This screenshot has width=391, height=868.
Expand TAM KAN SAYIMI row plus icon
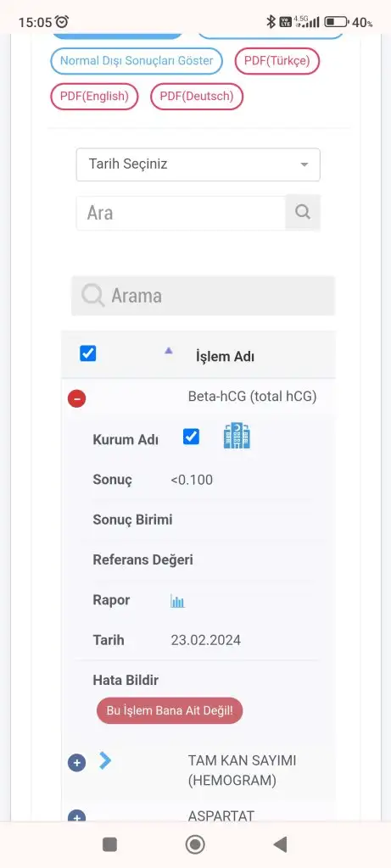76,764
